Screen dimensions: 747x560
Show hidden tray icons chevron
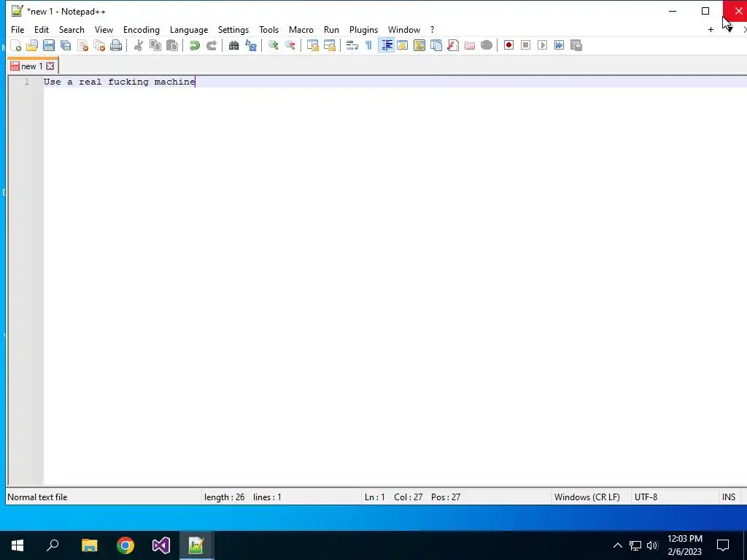[x=617, y=545]
